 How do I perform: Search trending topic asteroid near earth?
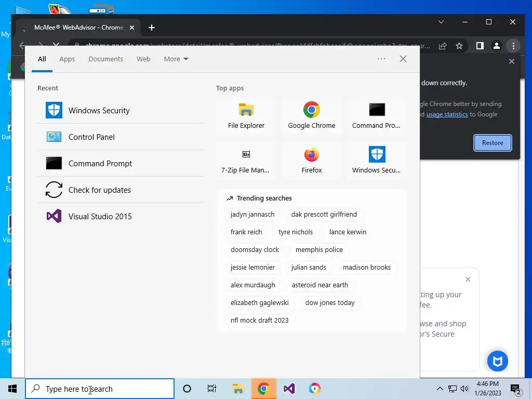[x=320, y=285]
